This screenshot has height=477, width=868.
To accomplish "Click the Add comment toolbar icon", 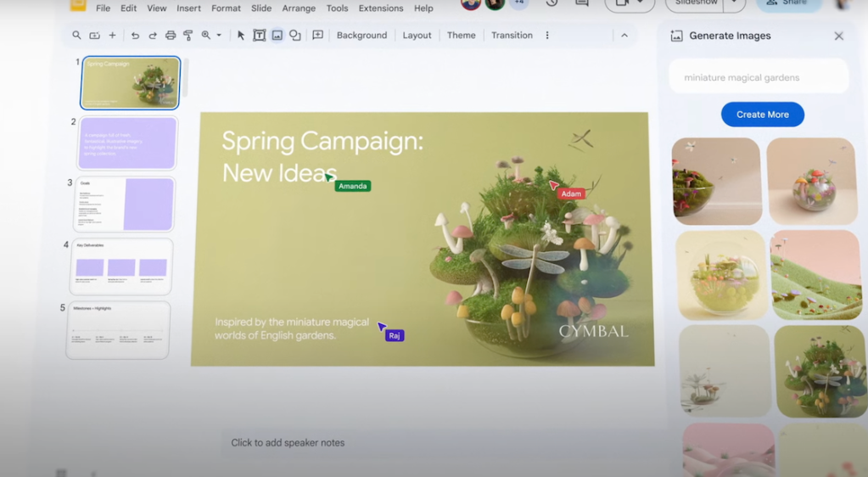I will [x=318, y=36].
